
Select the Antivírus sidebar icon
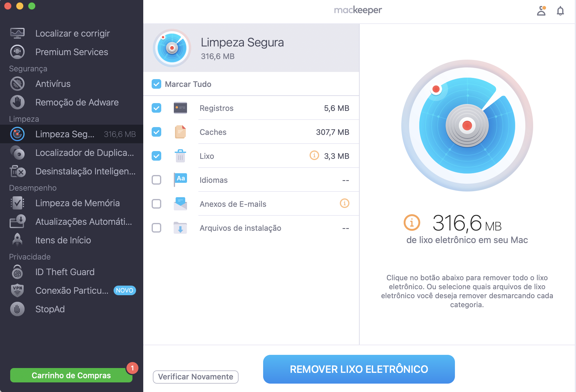click(x=17, y=84)
